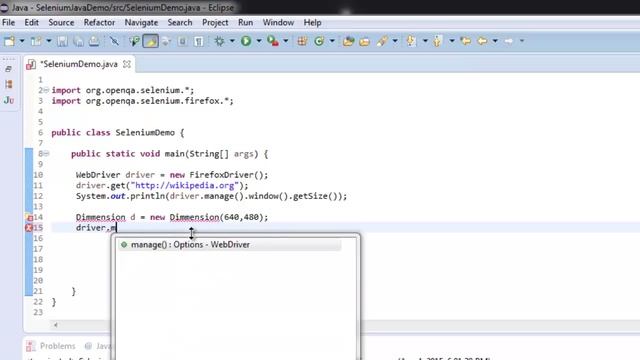Open the File menu
The image size is (640, 360).
pyautogui.click(x=9, y=22)
